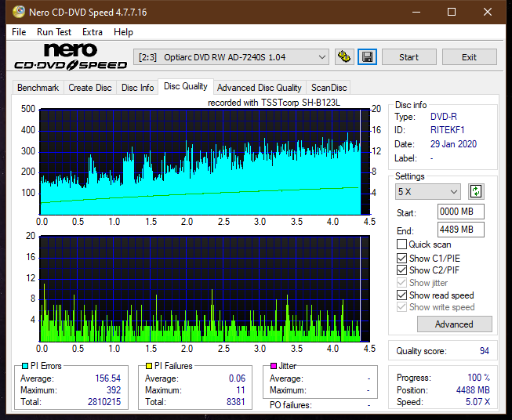Toggle the Quick scan checkbox
512x420 pixels.
[401, 244]
